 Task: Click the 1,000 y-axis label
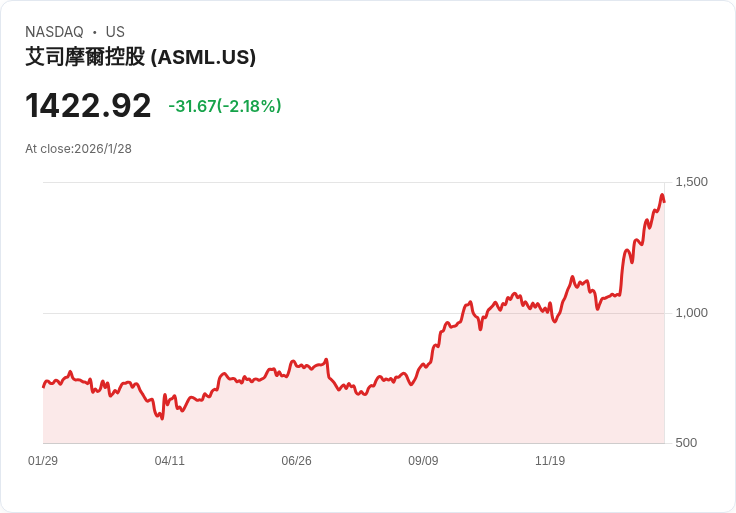[x=691, y=313]
